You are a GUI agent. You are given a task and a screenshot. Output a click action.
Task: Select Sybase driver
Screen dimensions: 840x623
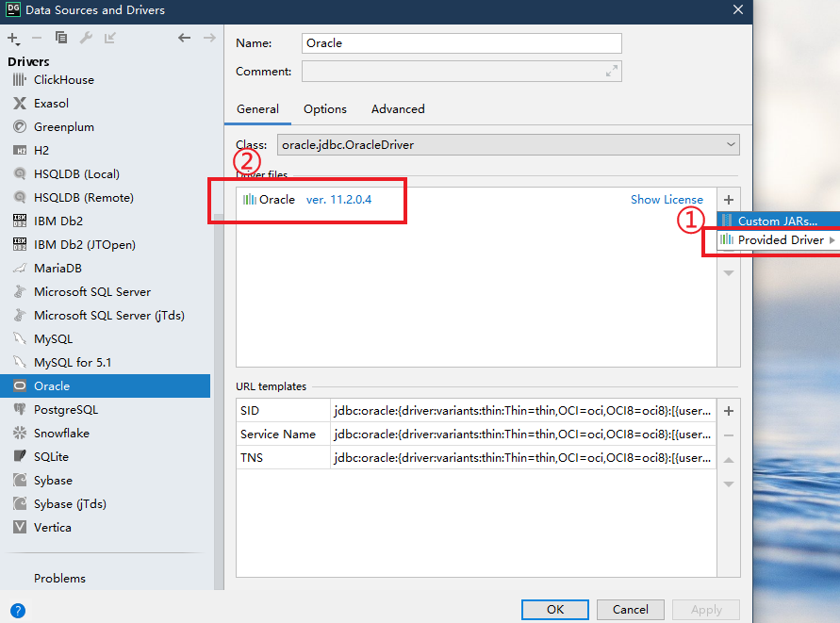105,481
